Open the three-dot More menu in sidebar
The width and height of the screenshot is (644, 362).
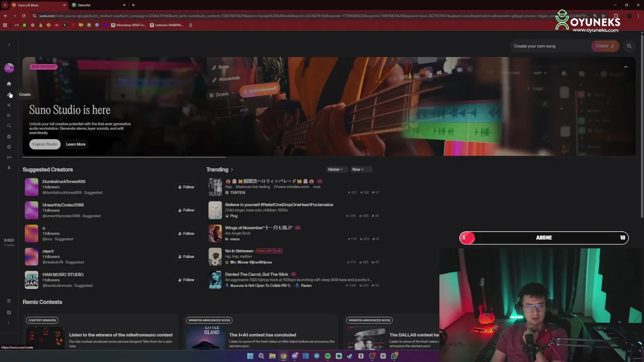click(9, 323)
